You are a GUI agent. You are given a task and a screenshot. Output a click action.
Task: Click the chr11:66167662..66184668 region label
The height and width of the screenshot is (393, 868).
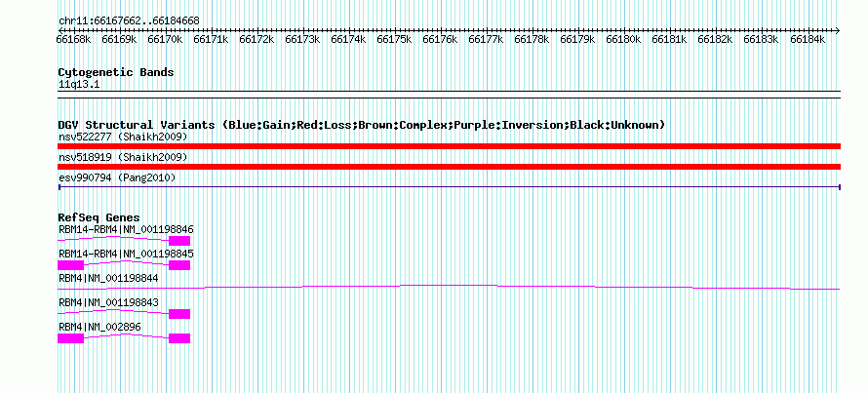click(129, 21)
